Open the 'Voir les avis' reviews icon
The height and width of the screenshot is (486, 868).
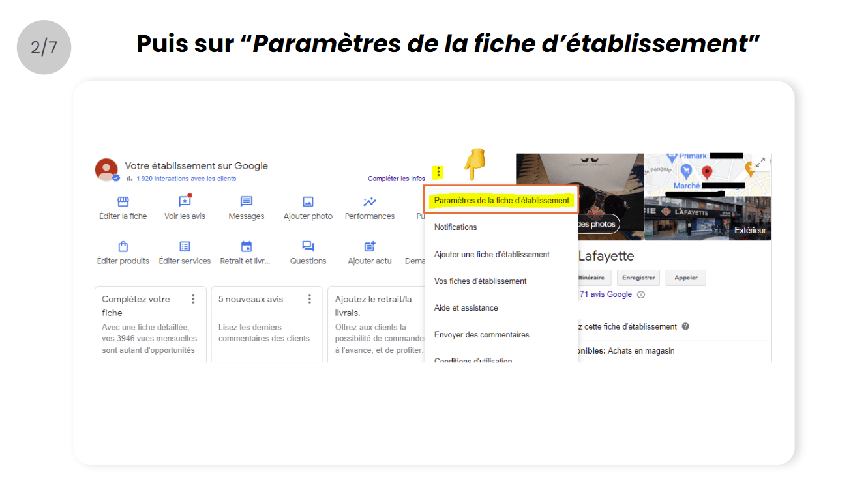tap(185, 201)
